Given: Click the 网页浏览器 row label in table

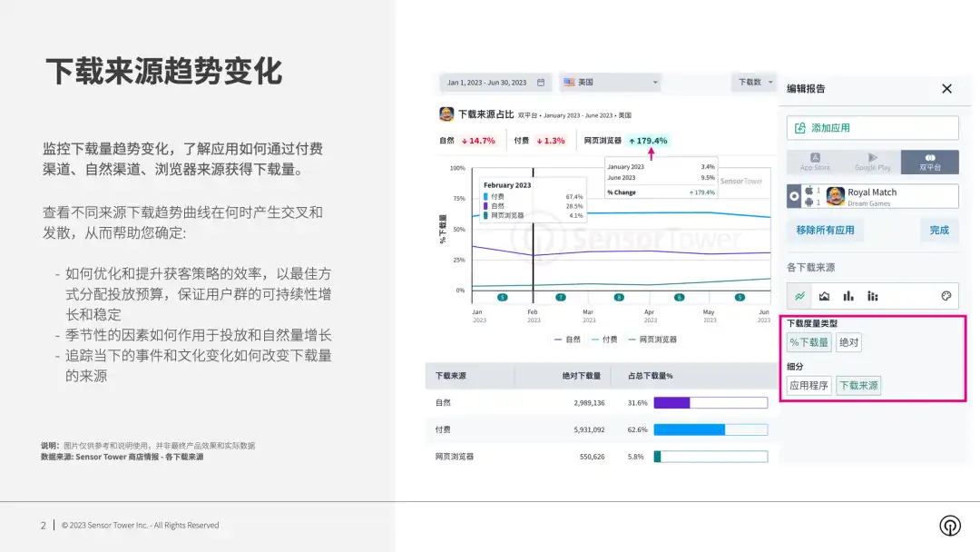Looking at the screenshot, I should pos(455,457).
